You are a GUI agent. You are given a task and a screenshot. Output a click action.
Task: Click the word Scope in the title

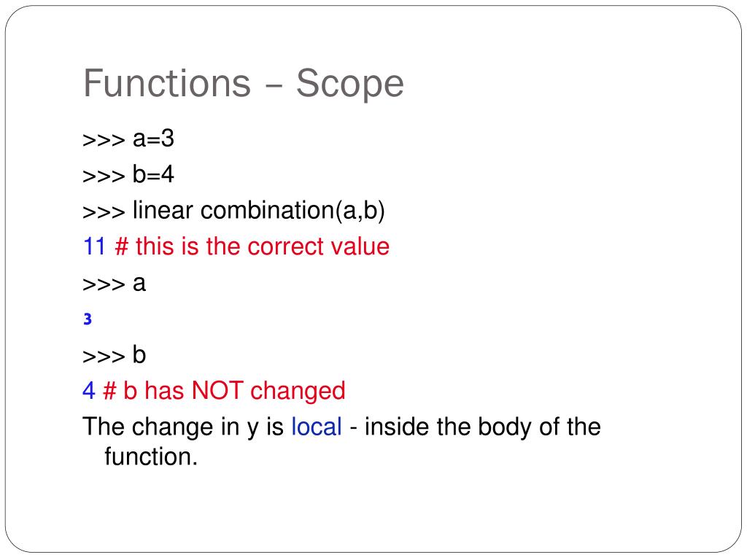(x=350, y=84)
